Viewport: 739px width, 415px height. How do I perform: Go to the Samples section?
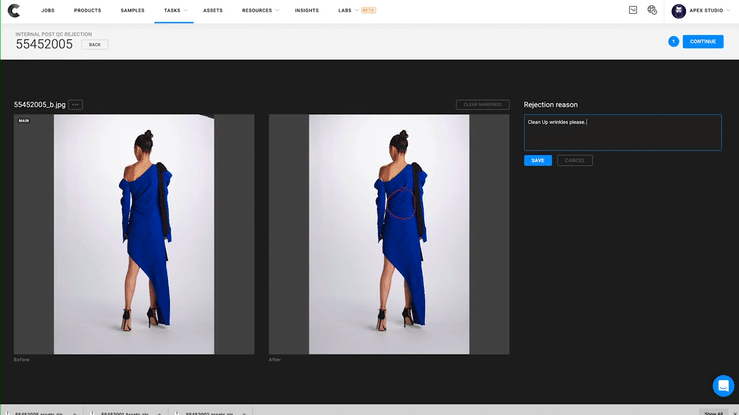coord(132,10)
